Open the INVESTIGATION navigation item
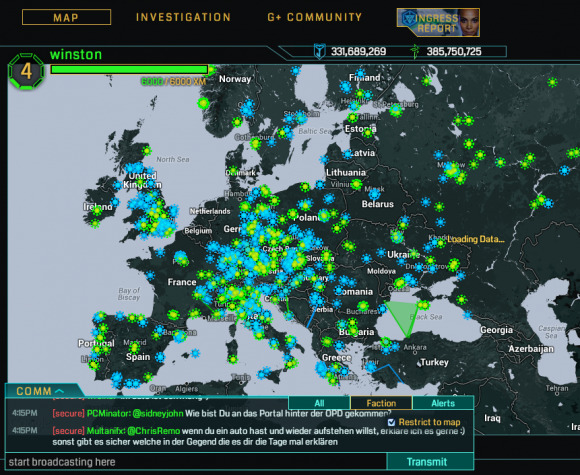The width and height of the screenshot is (580, 475). [x=183, y=17]
